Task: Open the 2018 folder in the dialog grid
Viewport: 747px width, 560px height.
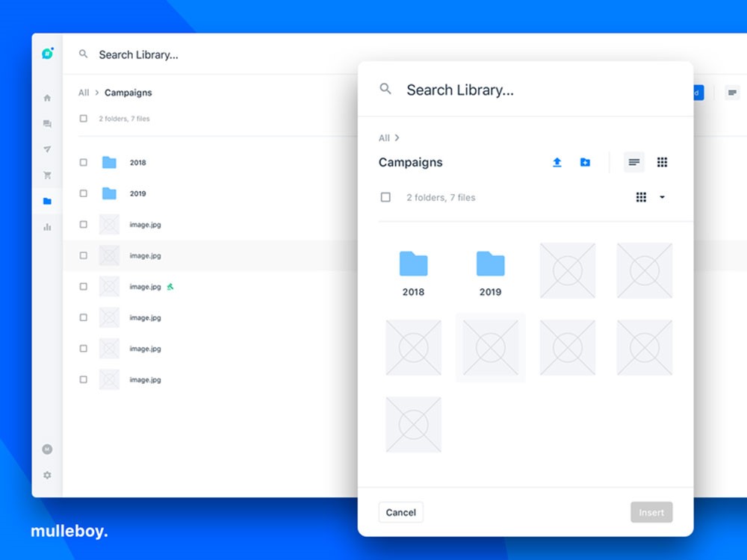Action: 413,273
